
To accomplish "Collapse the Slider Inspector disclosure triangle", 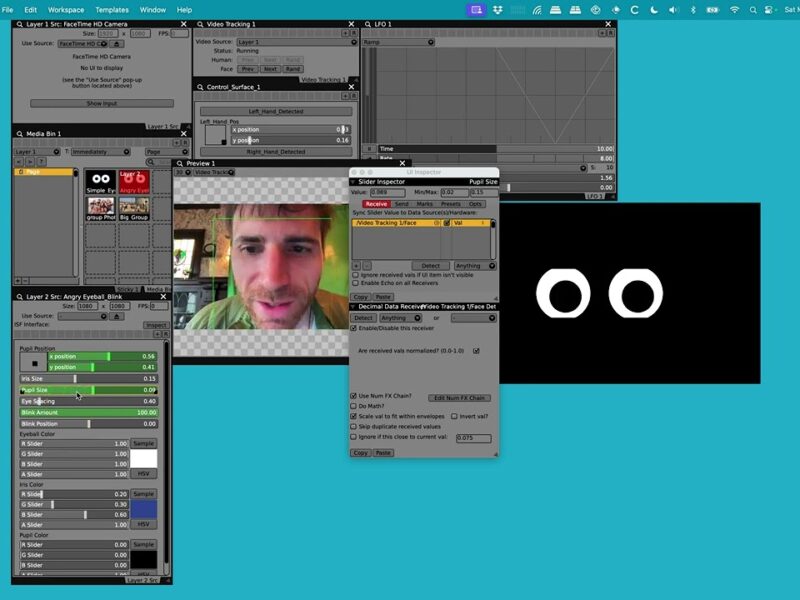I will (354, 182).
